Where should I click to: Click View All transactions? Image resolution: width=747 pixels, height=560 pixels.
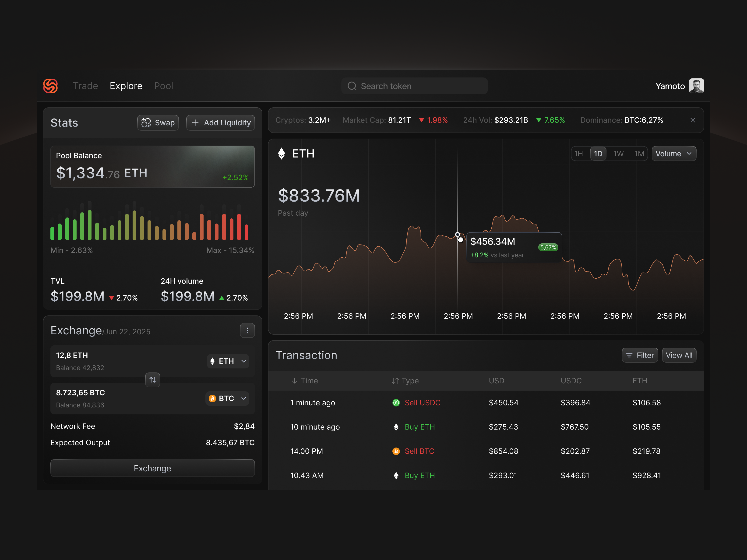679,355
